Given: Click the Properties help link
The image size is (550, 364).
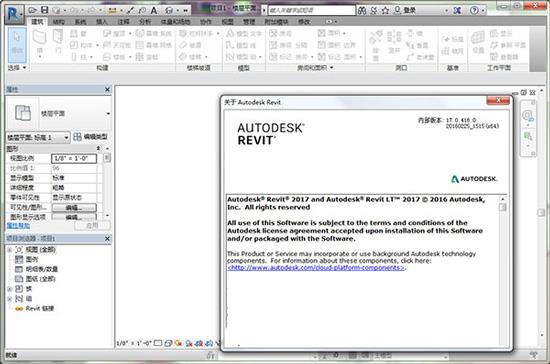Looking at the screenshot, I should point(18,226).
